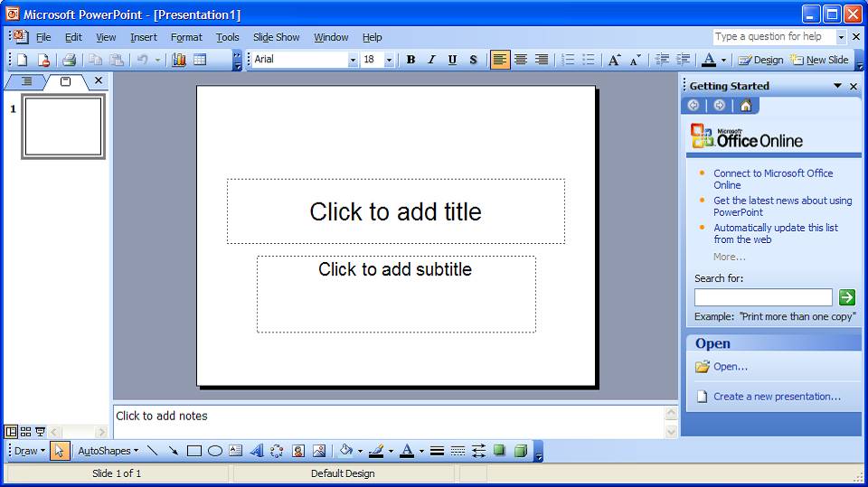Click the Insert Table icon

pyautogui.click(x=200, y=60)
